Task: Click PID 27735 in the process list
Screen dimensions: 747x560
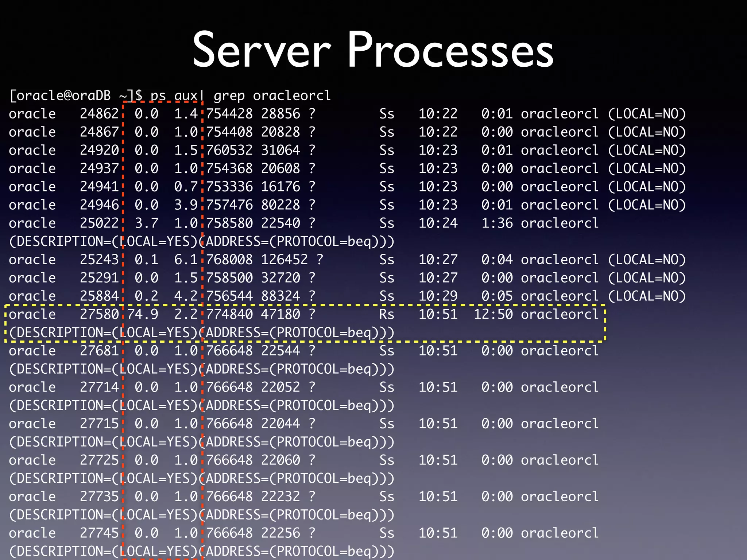Action: click(x=99, y=497)
